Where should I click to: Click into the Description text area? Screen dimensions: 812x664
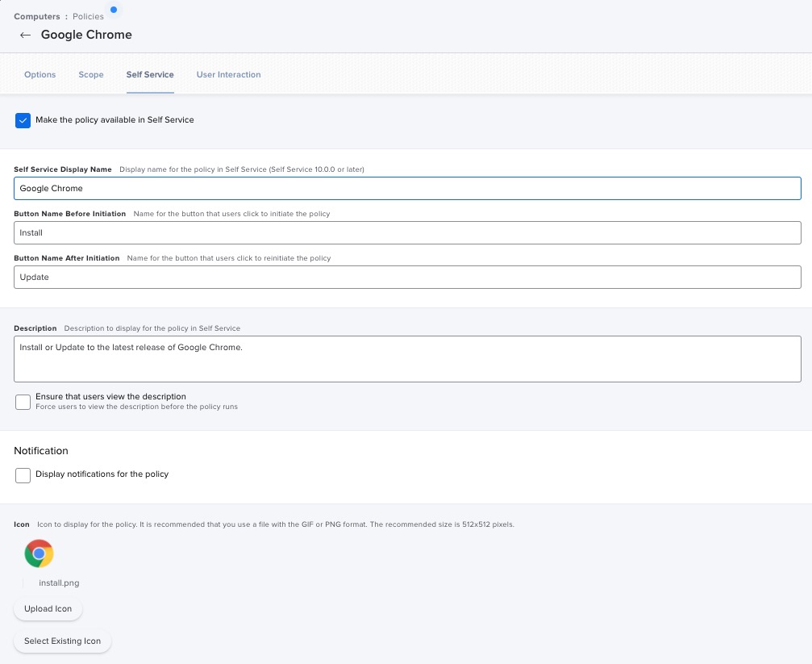click(x=407, y=359)
